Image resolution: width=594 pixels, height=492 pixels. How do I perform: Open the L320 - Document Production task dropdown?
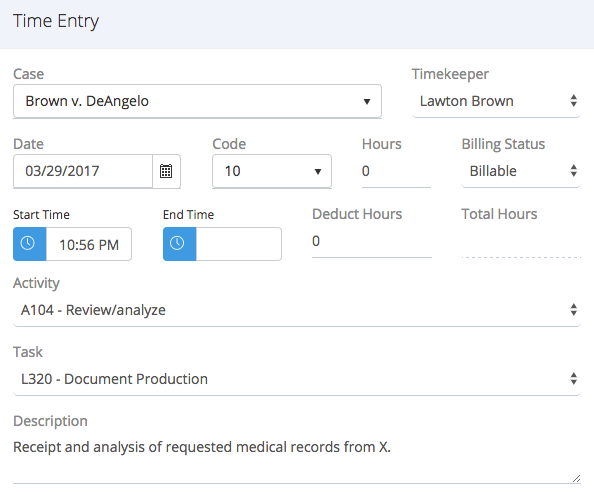pyautogui.click(x=297, y=379)
